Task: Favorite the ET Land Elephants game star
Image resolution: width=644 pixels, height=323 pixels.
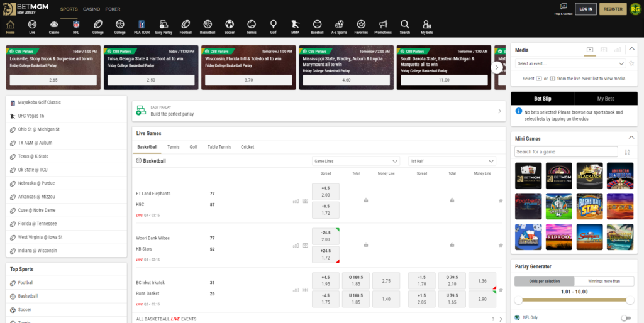Action: coord(501,200)
